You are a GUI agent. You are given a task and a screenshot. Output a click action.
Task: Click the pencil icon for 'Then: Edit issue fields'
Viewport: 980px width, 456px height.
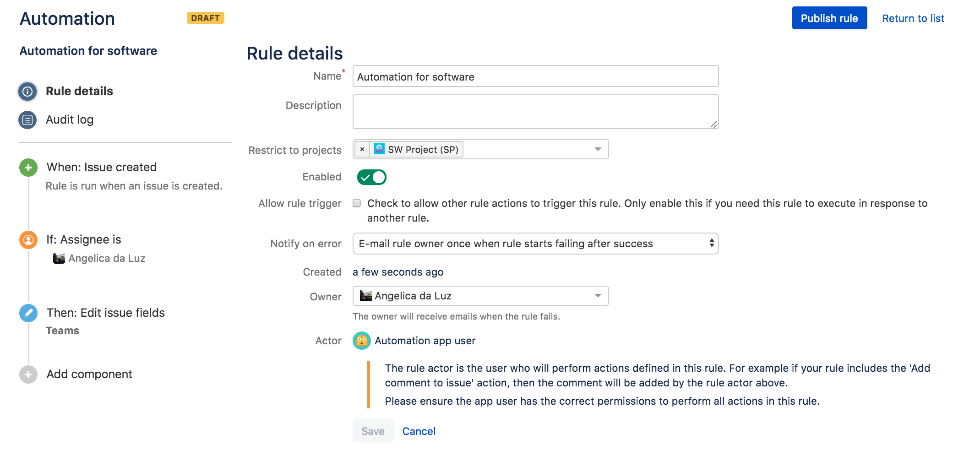coord(28,313)
